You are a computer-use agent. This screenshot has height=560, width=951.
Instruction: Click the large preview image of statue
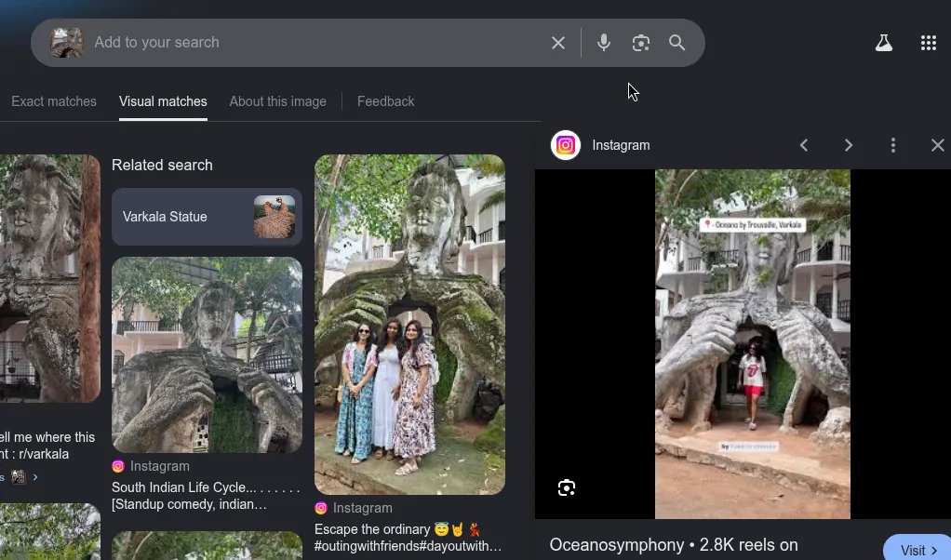(x=753, y=343)
